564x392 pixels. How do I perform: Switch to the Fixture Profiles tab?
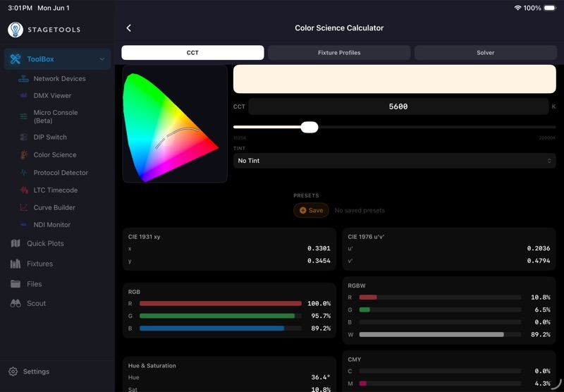(x=339, y=52)
